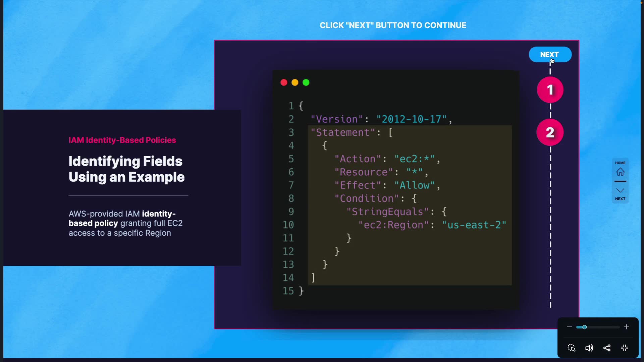Screen dimensions: 644x362
Task: Click the "Condition" line in code
Action: click(x=375, y=198)
